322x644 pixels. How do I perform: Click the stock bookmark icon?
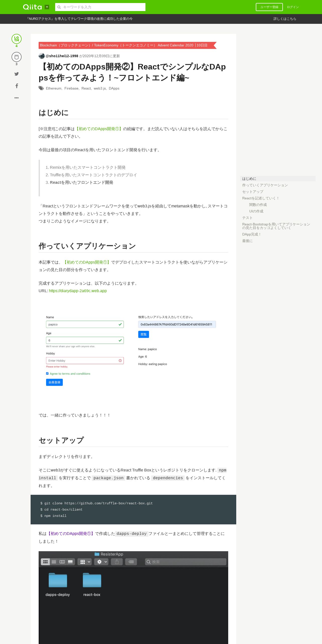click(17, 57)
